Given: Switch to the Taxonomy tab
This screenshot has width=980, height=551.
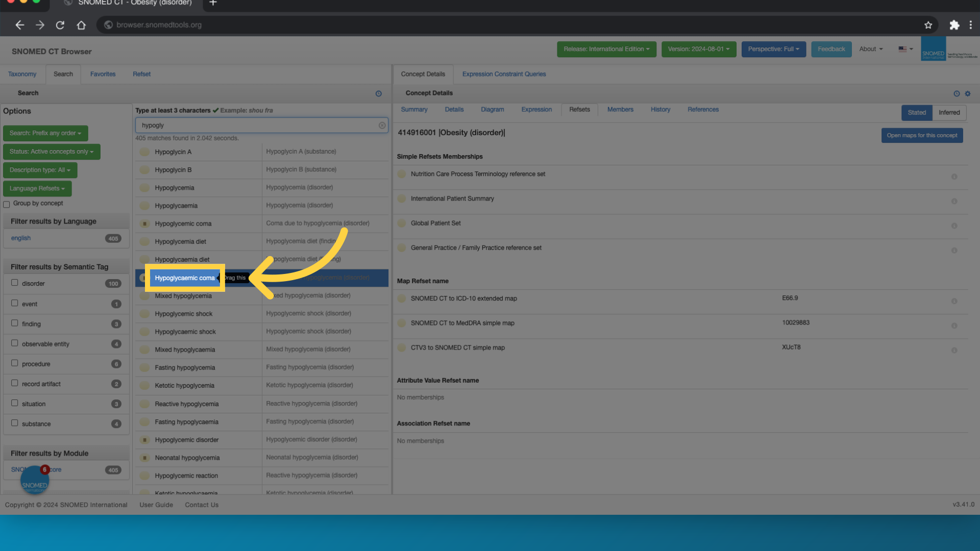Looking at the screenshot, I should click(22, 74).
